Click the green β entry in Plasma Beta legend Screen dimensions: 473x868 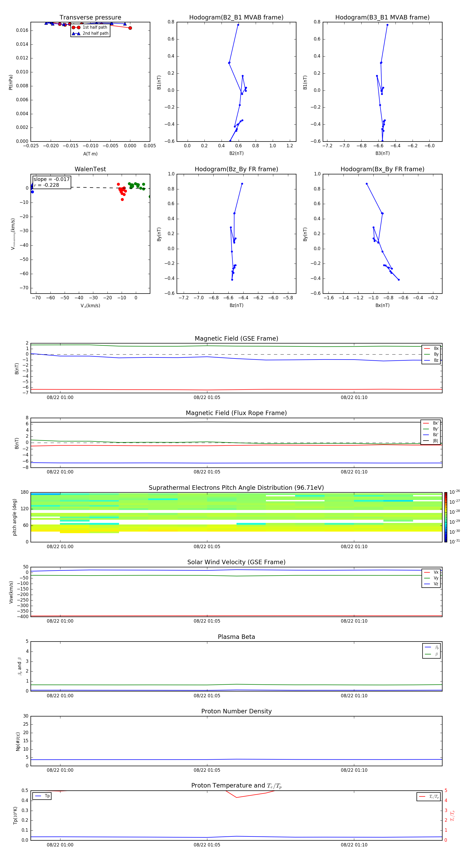[x=431, y=654]
